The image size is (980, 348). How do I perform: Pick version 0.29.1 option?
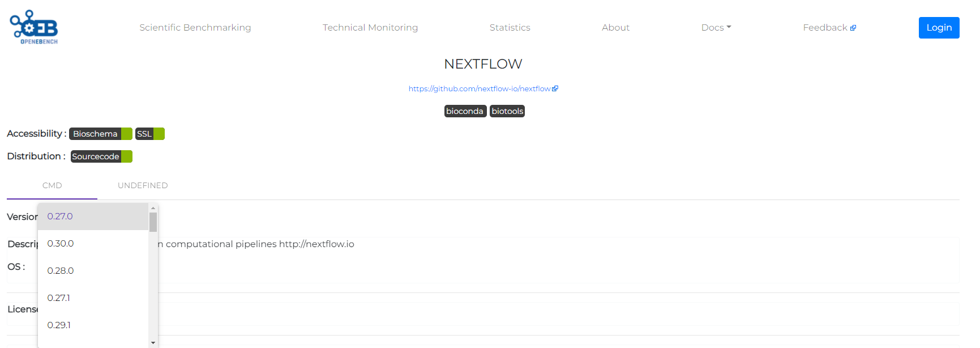tap(93, 325)
